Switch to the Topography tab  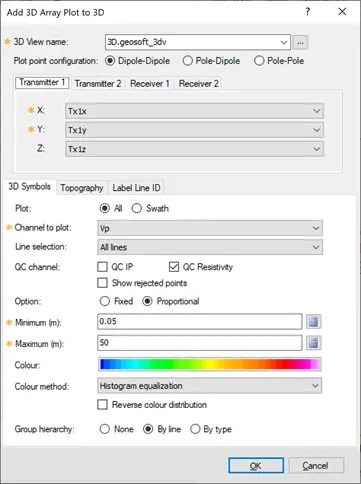[x=82, y=188]
